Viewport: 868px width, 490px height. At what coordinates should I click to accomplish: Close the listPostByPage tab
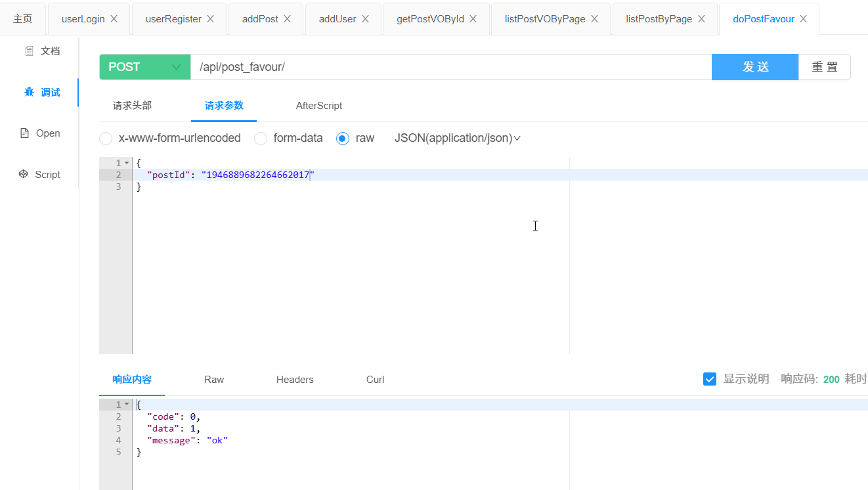click(x=702, y=19)
